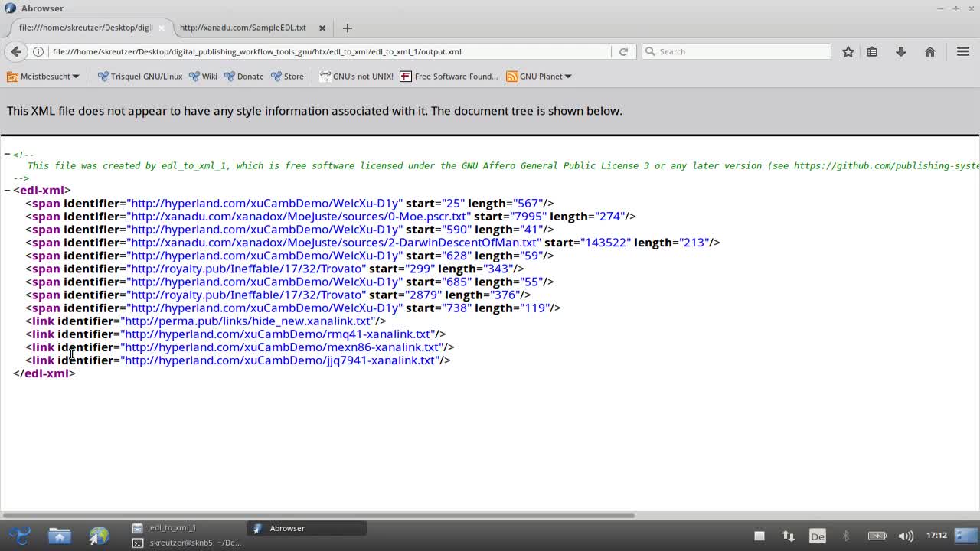Click the white window indicator tray icon
Screen dimensions: 980x551
click(759, 536)
